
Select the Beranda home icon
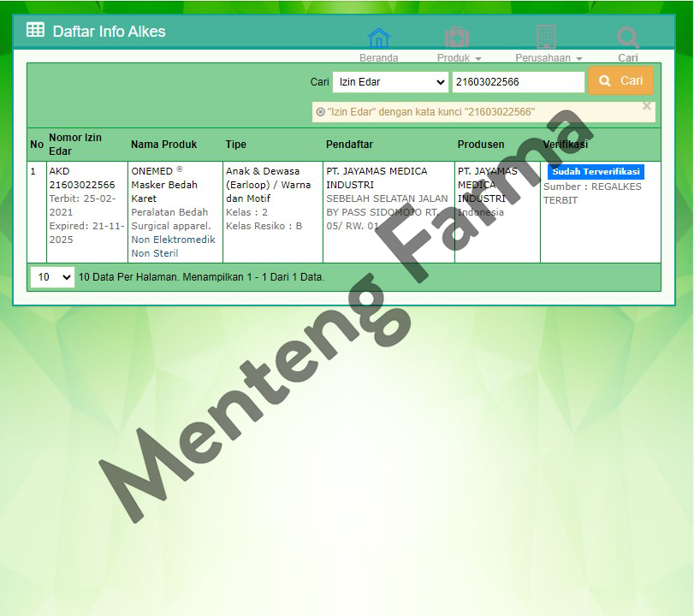pos(378,38)
